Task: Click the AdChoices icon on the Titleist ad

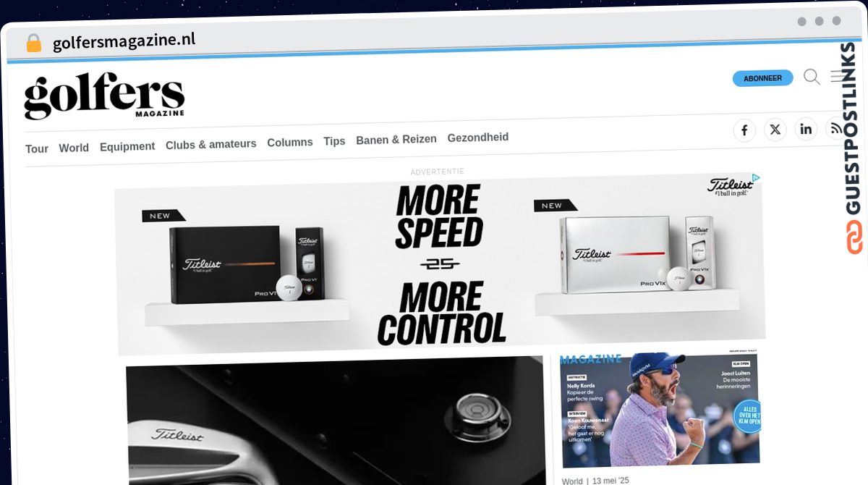Action: click(x=755, y=177)
